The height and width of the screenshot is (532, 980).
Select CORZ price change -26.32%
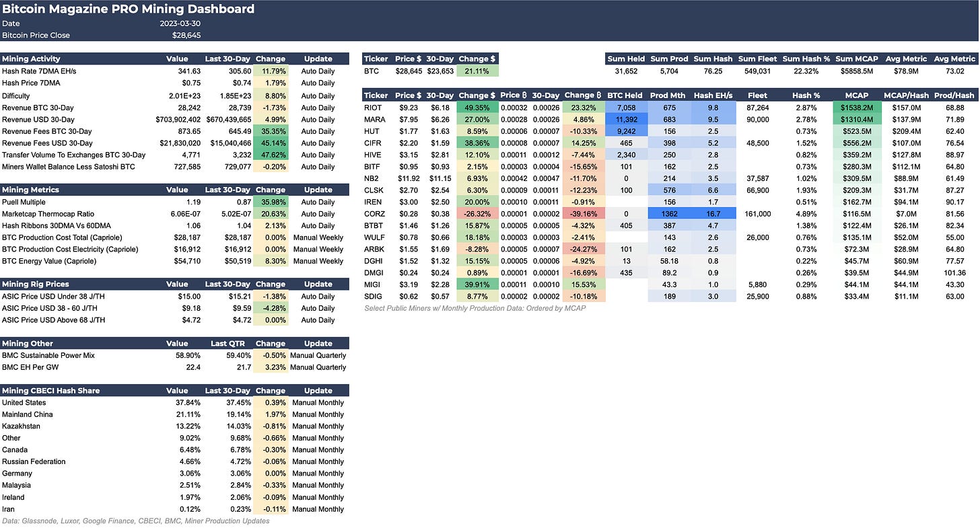477,213
